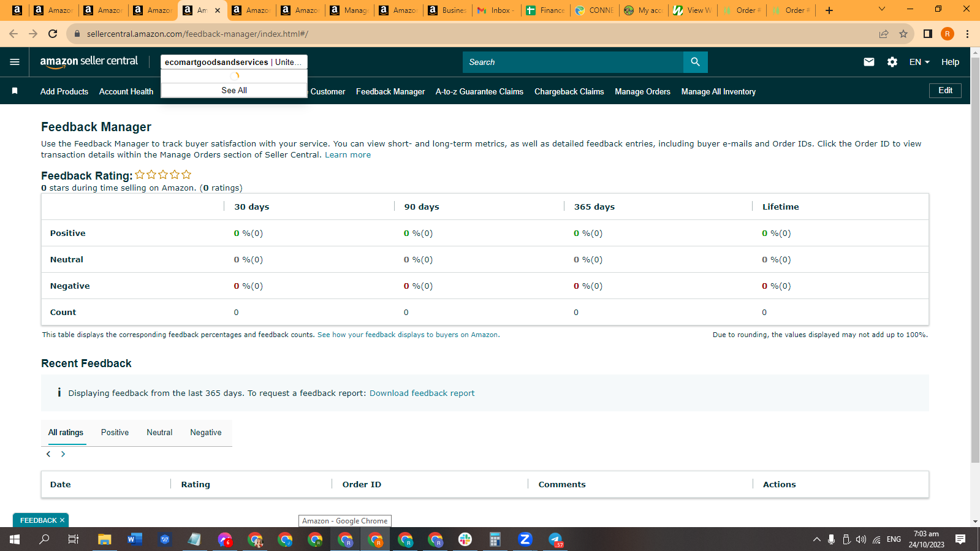Open Add Products menu item

tap(64, 91)
